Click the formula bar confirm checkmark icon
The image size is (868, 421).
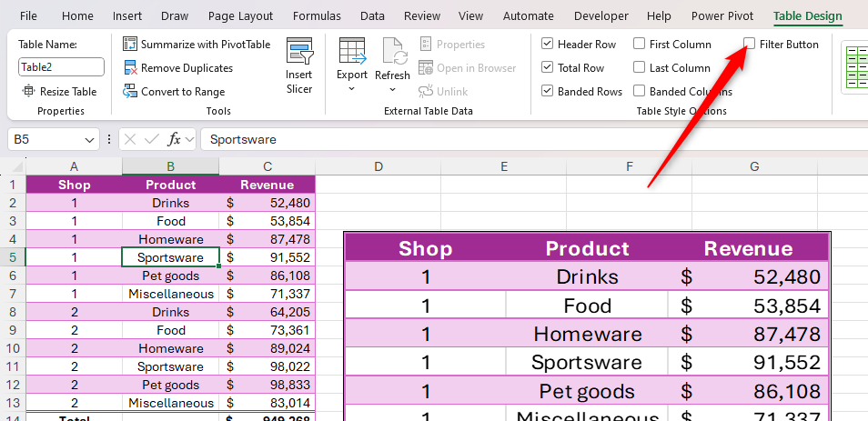[152, 139]
